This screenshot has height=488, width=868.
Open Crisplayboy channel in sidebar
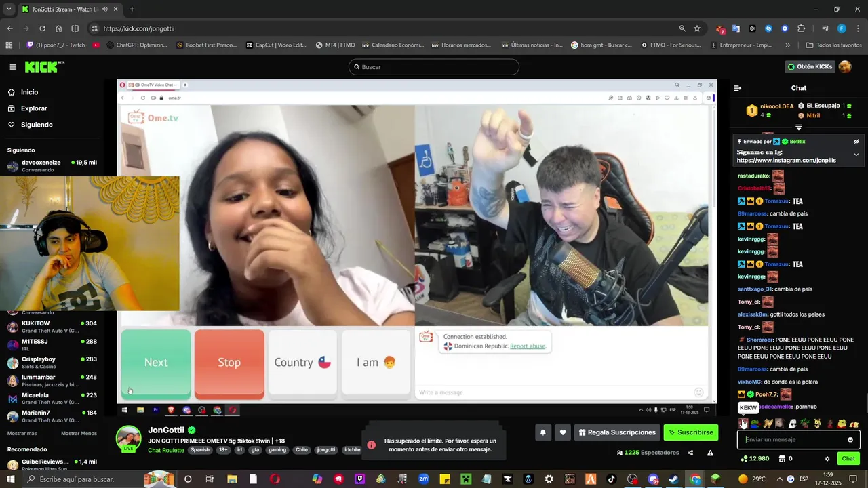[x=52, y=363]
